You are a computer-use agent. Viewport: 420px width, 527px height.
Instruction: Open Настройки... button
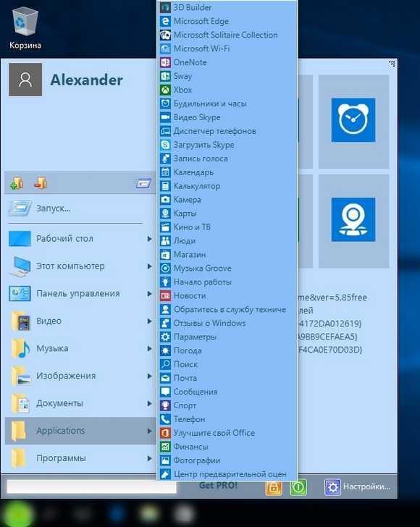358,486
